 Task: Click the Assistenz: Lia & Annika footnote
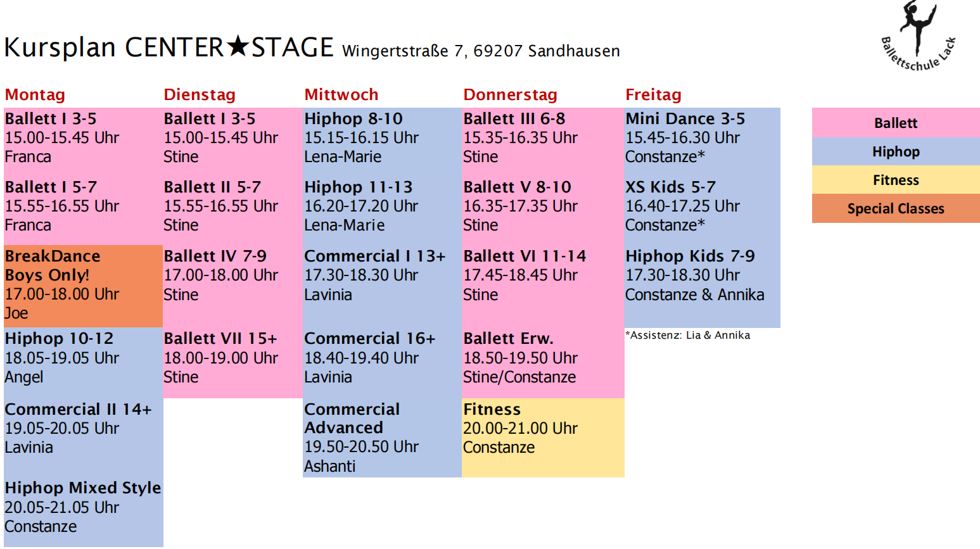687,336
